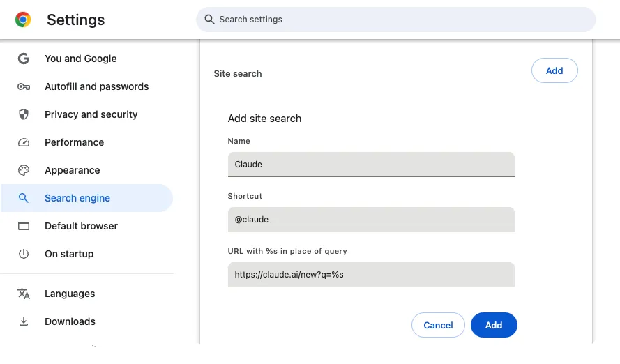Click the download arrow icon for Downloads
This screenshot has width=620, height=364.
click(x=24, y=321)
